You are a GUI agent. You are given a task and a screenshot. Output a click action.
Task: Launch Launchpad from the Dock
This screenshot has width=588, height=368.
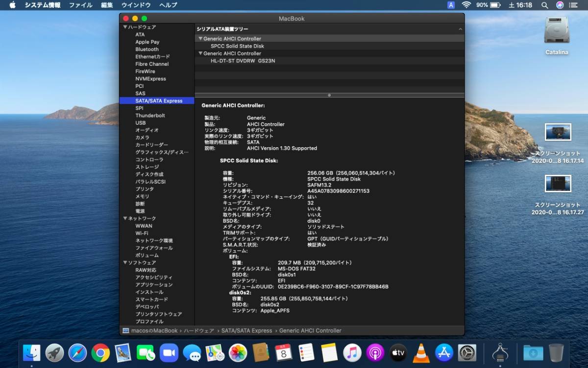pos(55,352)
